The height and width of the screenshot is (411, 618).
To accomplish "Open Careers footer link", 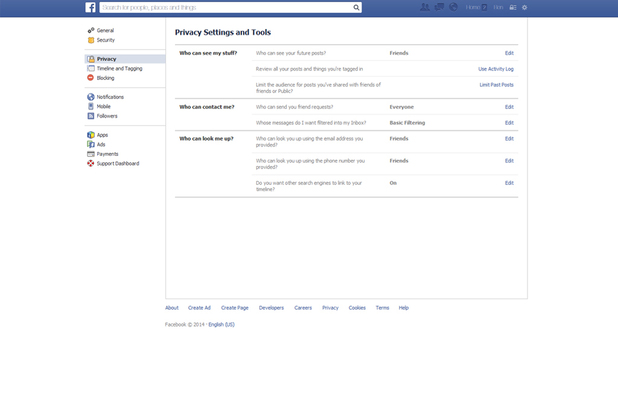I will (x=303, y=308).
